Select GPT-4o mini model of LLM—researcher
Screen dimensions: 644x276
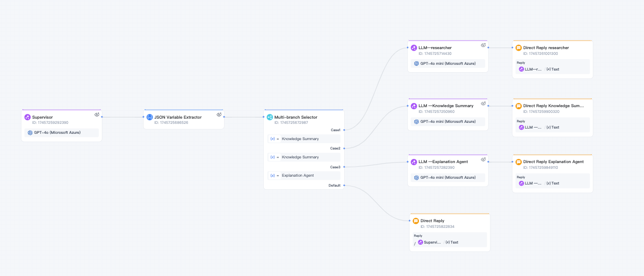click(x=448, y=63)
